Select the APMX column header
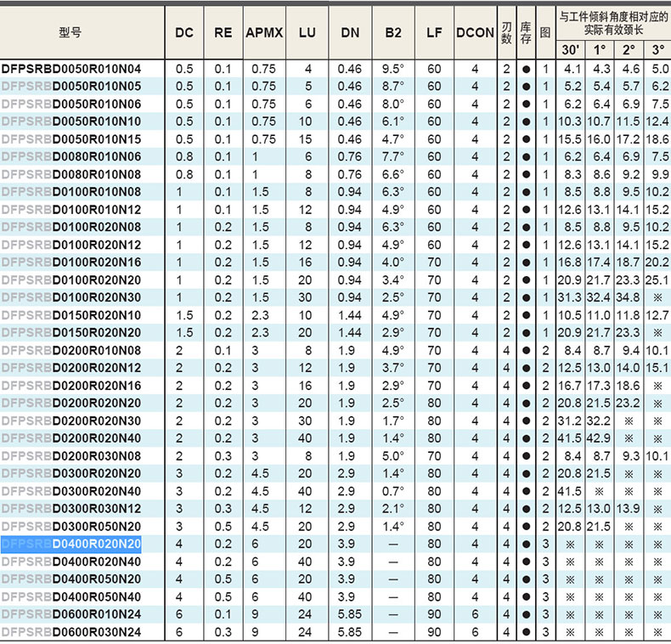The image size is (671, 644). [264, 33]
